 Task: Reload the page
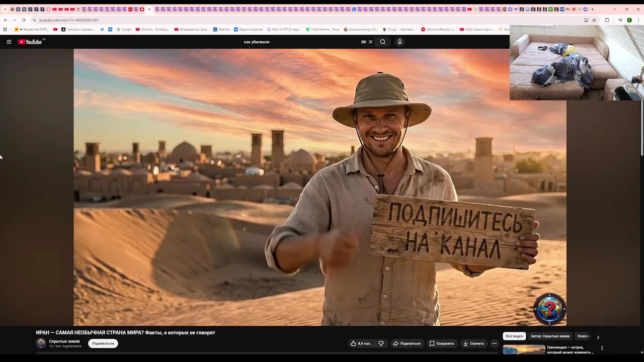coord(23,20)
